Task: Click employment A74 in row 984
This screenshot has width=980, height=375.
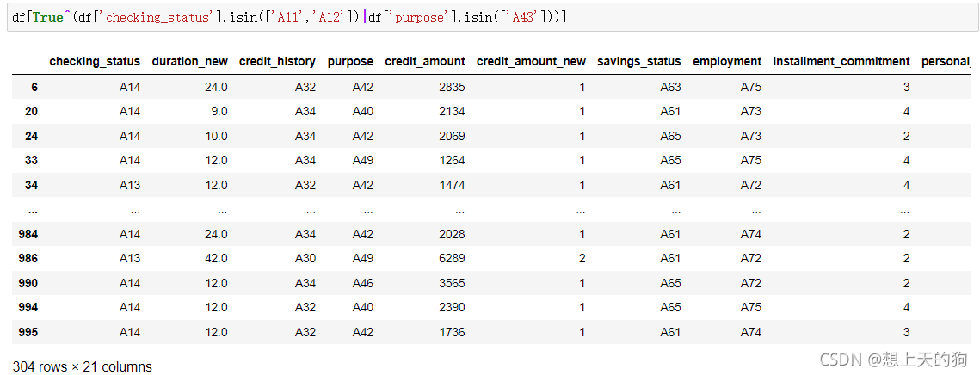Action: [x=751, y=234]
